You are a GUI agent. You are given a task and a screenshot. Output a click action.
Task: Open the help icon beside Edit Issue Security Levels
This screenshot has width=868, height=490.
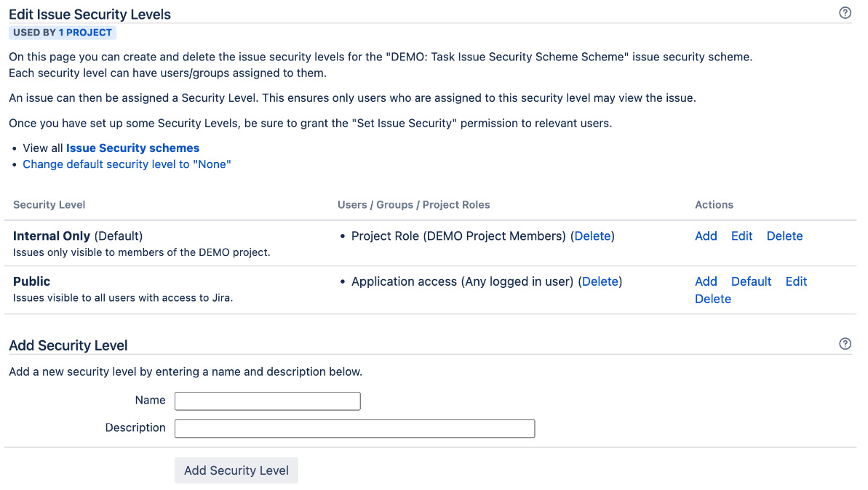pos(845,12)
